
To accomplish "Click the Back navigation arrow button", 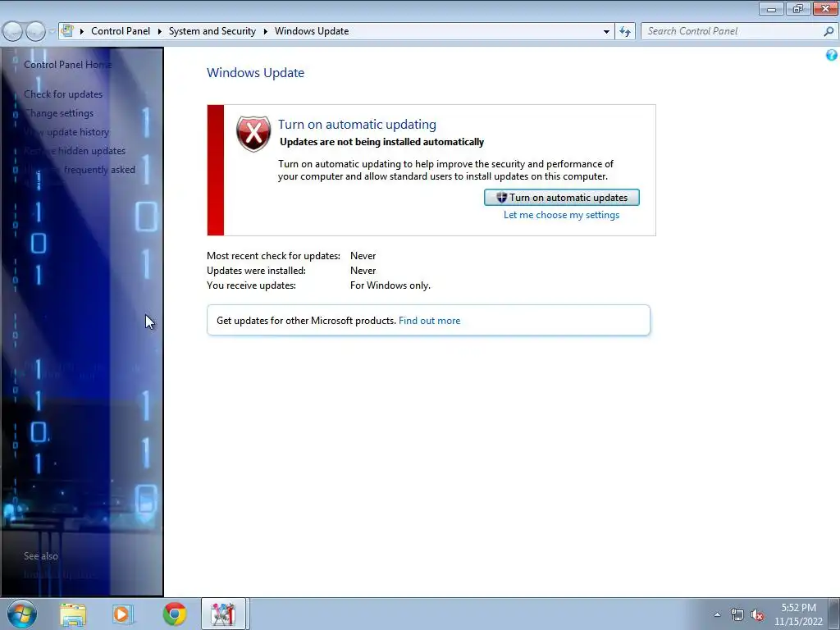I will [x=12, y=31].
